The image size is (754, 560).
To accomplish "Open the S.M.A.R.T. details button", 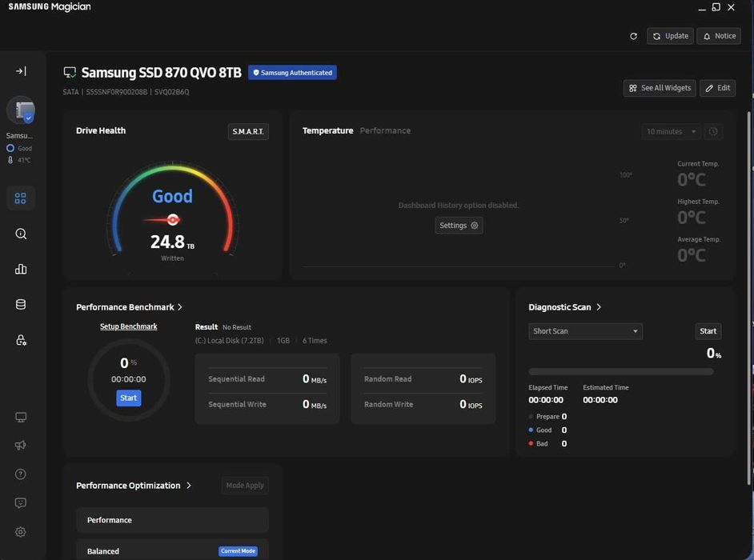I will [x=248, y=131].
